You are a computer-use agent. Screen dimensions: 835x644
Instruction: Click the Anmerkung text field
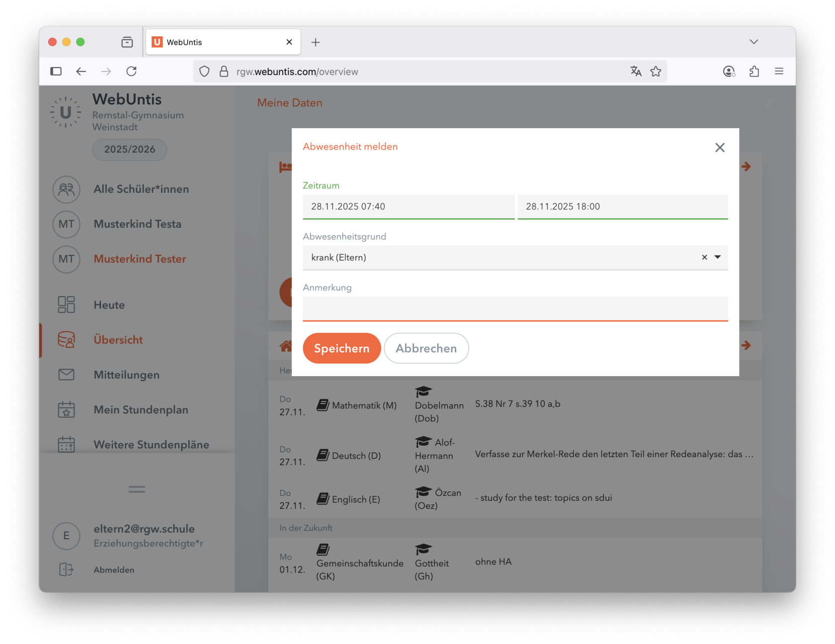pyautogui.click(x=515, y=309)
